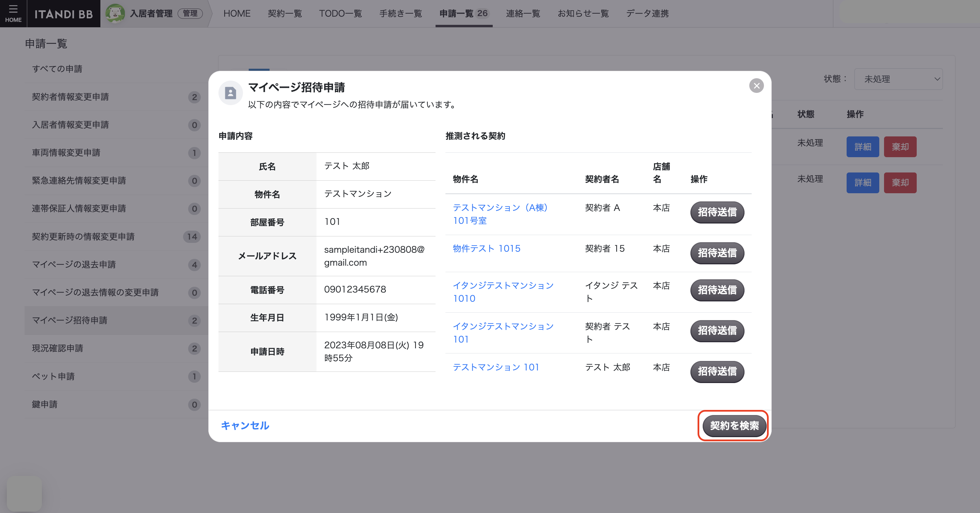980x513 pixels.
Task: Select マイページ招待申請 in sidebar
Action: [116, 320]
